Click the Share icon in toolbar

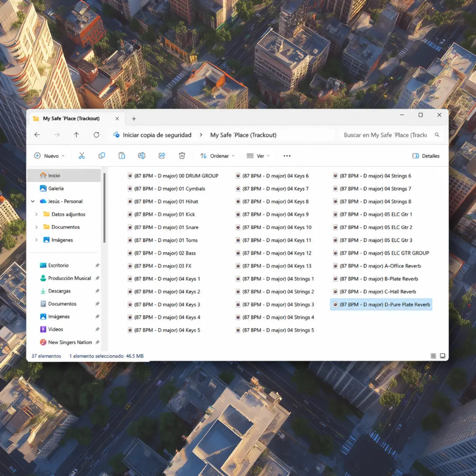[162, 156]
